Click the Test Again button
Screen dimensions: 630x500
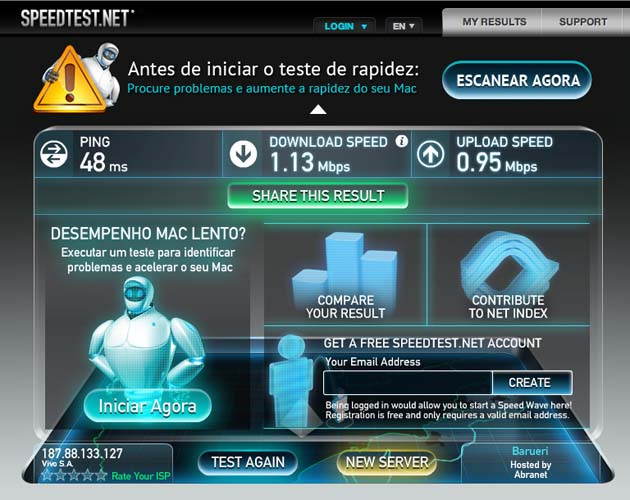(248, 462)
